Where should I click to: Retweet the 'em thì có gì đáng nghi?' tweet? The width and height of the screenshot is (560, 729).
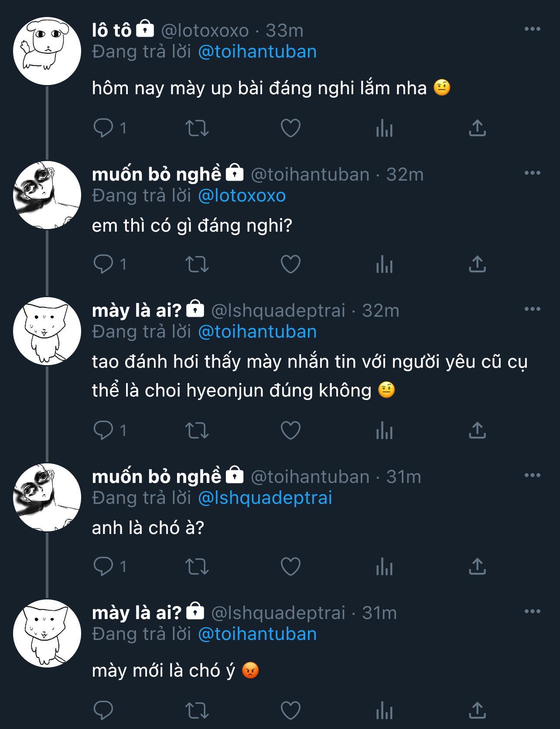[x=197, y=264]
